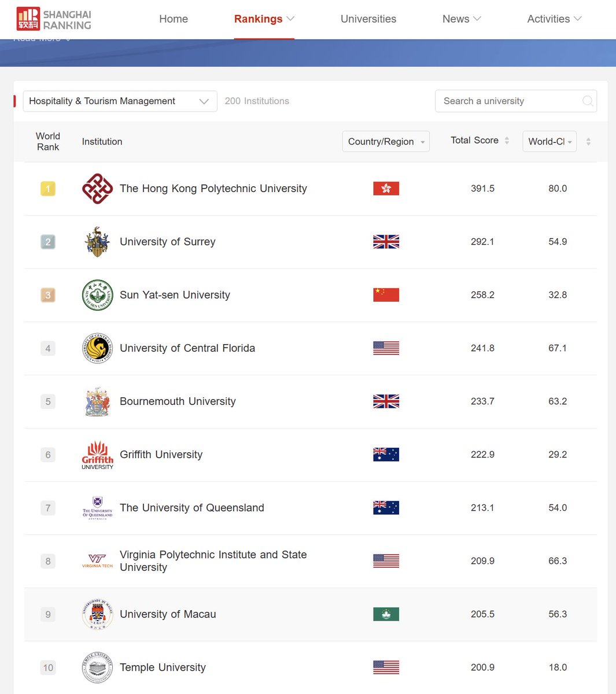Viewport: 616px width, 694px height.
Task: Click total score 241.8
Action: (x=482, y=348)
